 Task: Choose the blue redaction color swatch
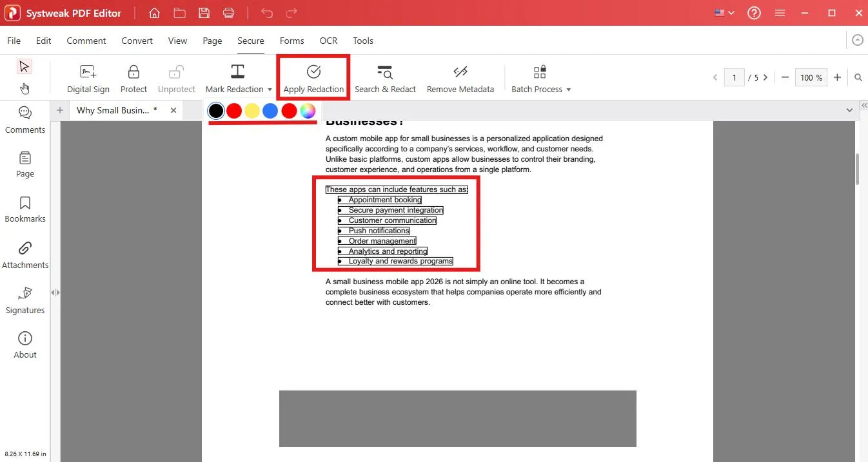(x=270, y=111)
